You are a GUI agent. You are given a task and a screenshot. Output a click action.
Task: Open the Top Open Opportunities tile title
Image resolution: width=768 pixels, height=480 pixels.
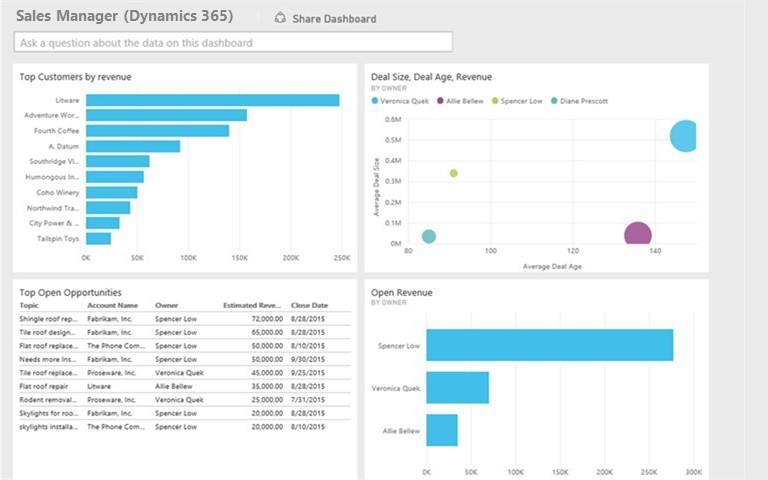[71, 292]
